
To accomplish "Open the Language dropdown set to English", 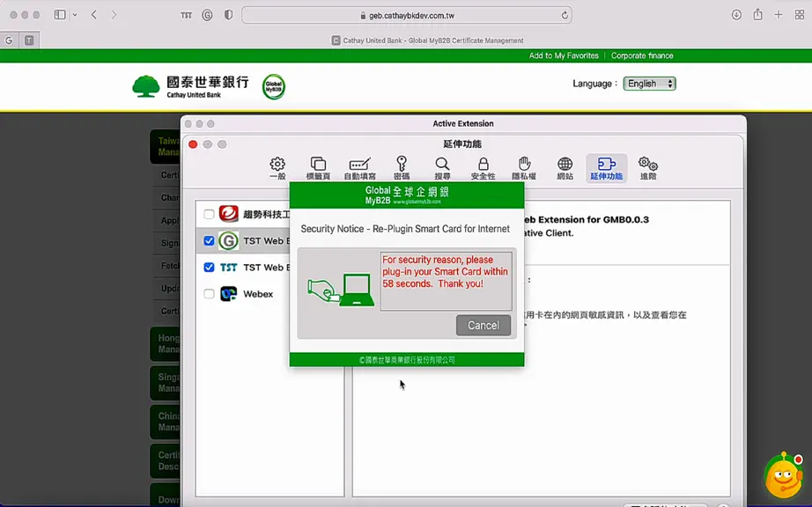I will coord(649,84).
